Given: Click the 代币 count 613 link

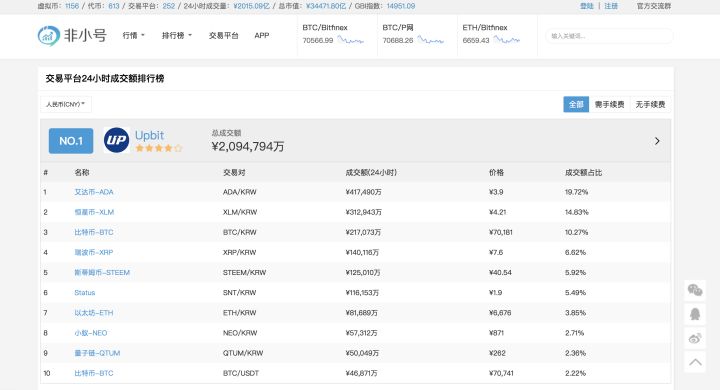Looking at the screenshot, I should pyautogui.click(x=113, y=6).
